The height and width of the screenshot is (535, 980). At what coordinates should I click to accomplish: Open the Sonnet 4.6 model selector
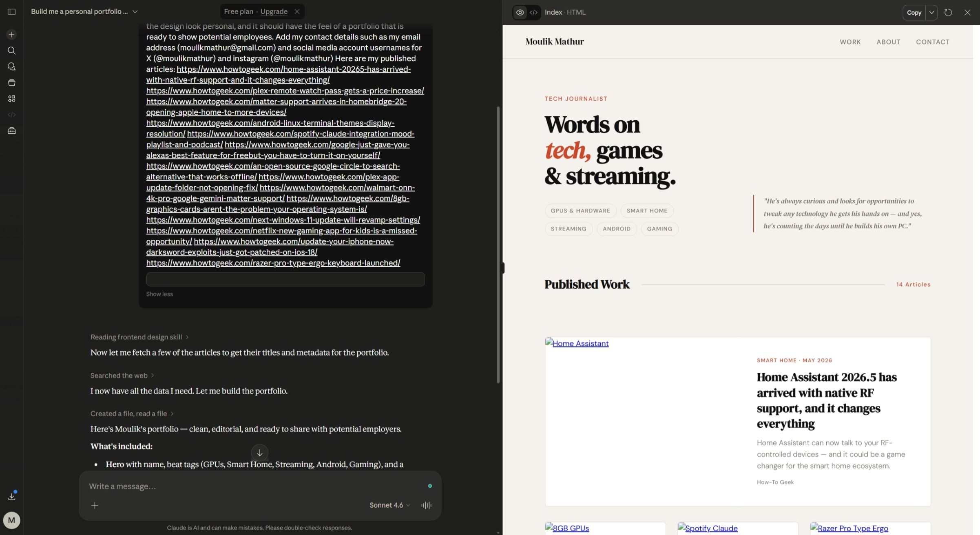click(x=389, y=505)
